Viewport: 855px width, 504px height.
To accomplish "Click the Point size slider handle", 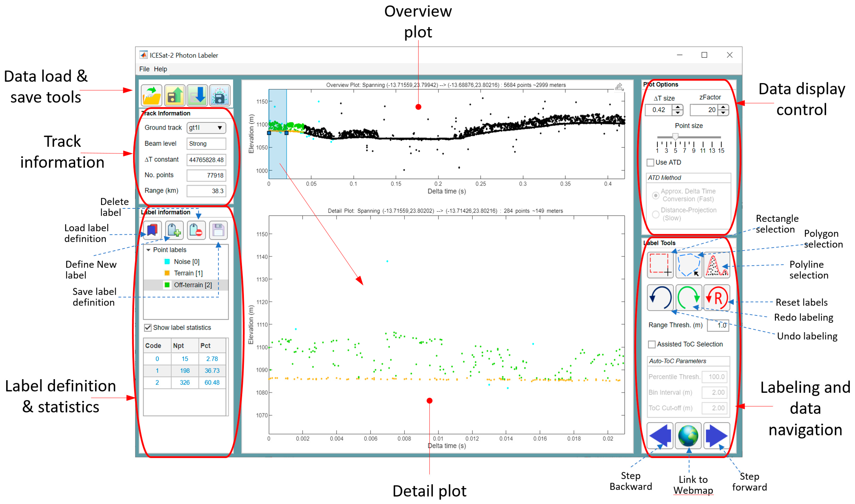I will 675,137.
